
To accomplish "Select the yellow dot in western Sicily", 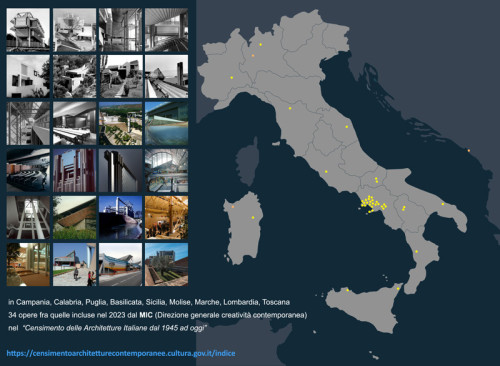I will click(348, 290).
